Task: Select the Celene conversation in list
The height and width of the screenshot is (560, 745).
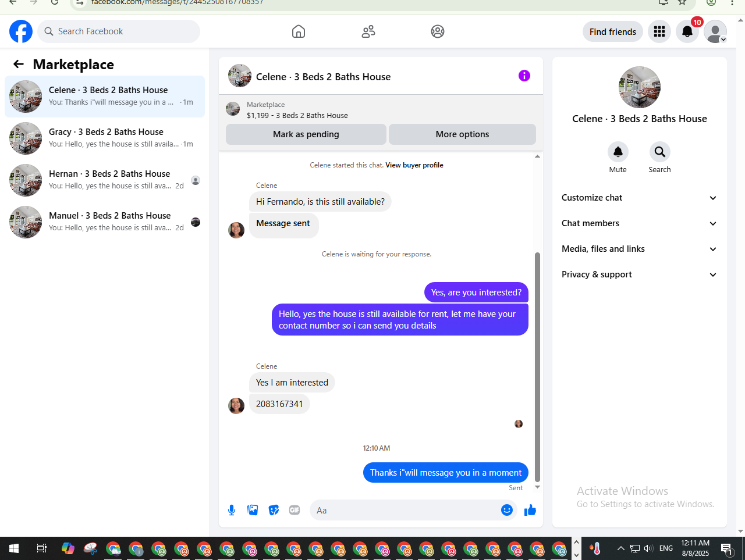Action: pyautogui.click(x=105, y=97)
